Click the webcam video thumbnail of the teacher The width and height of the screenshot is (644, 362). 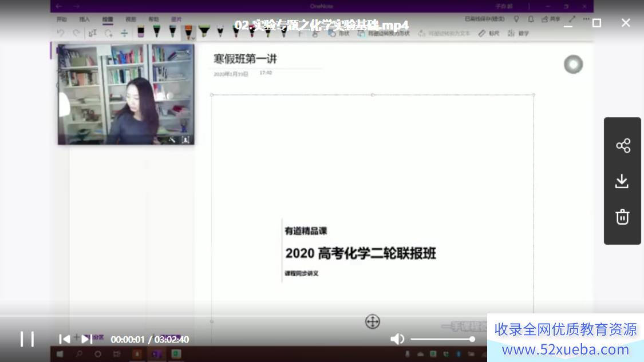click(x=126, y=94)
